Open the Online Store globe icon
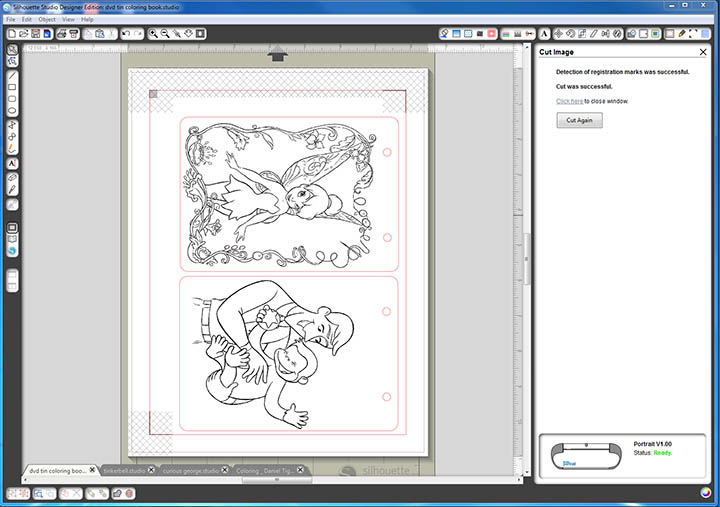The image size is (720, 507). 12,251
